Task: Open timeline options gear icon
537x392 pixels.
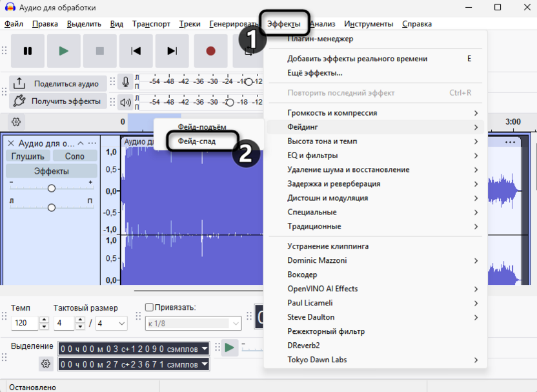Action: pyautogui.click(x=16, y=121)
